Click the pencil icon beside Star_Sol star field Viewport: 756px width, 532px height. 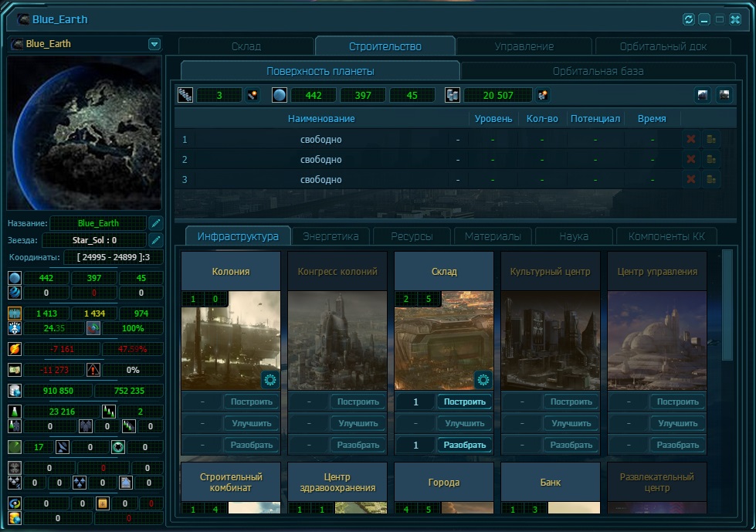(x=155, y=240)
